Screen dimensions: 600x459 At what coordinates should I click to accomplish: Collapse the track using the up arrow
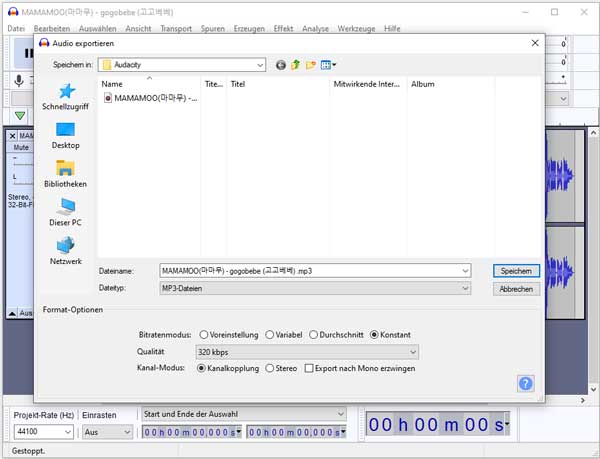tap(12, 314)
